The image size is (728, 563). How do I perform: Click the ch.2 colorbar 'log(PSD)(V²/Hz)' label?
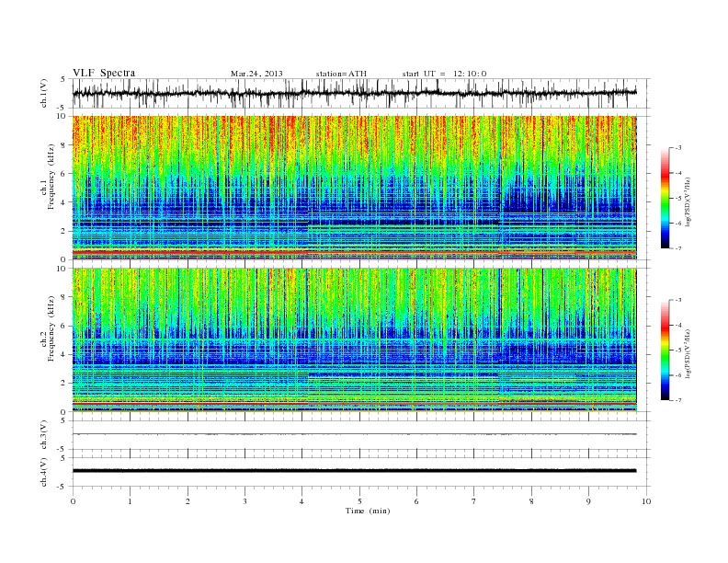[x=688, y=353]
